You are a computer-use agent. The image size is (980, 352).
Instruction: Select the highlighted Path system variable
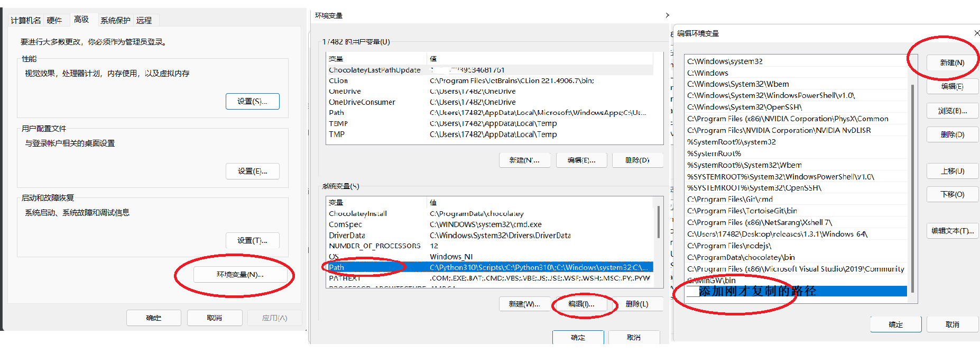point(491,267)
